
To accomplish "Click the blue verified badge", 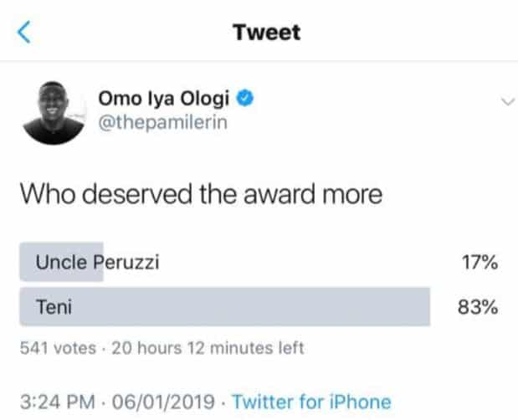I will [245, 99].
